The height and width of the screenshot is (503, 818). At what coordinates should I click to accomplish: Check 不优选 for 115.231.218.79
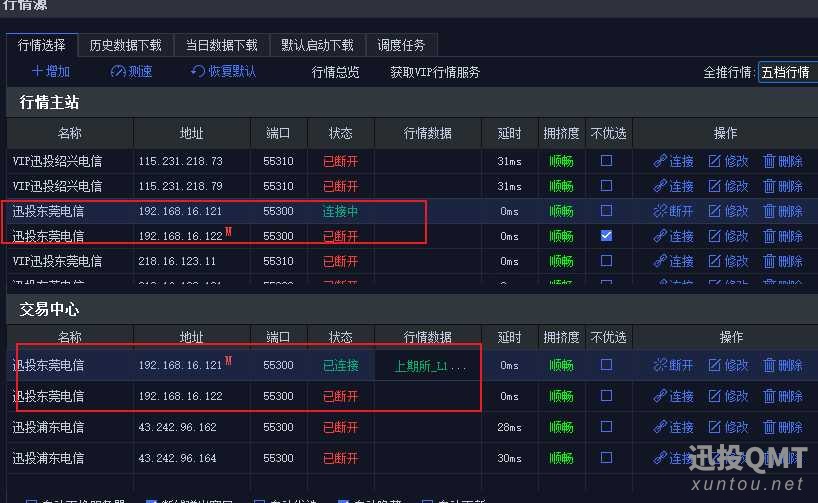[x=606, y=186]
